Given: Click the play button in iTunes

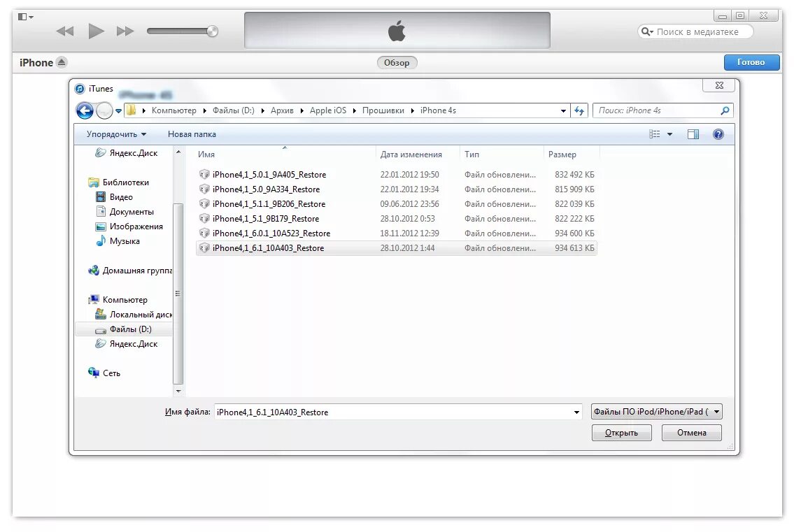Looking at the screenshot, I should pos(96,31).
